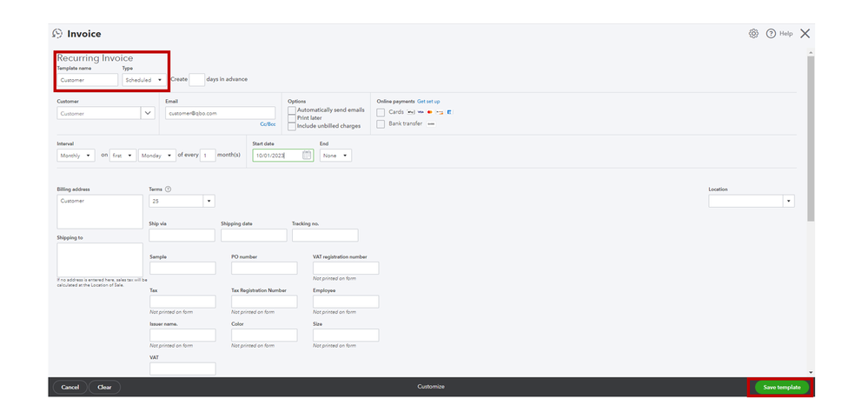Click the scrollbar down arrow
The width and height of the screenshot is (868, 412).
coord(811,373)
